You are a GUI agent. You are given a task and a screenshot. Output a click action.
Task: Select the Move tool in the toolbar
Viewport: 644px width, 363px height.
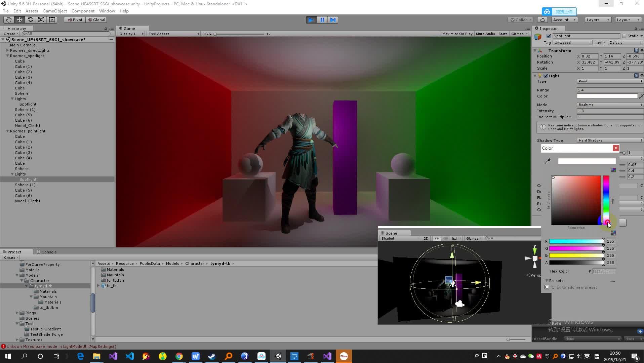point(19,19)
